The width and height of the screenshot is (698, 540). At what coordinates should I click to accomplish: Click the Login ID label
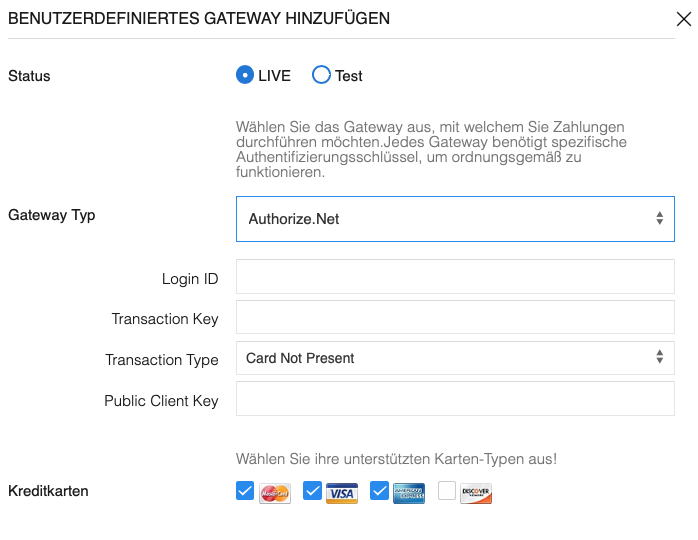[x=190, y=279]
